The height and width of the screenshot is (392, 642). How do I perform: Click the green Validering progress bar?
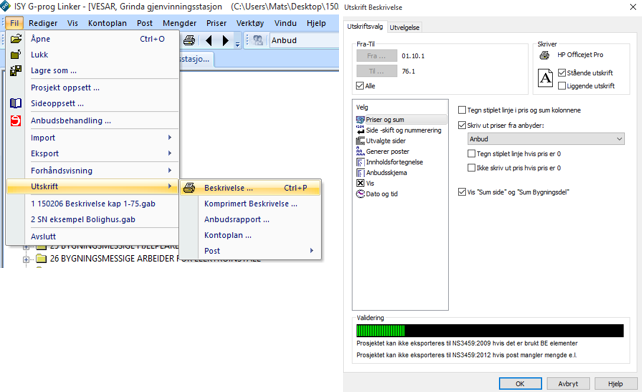pyautogui.click(x=380, y=331)
